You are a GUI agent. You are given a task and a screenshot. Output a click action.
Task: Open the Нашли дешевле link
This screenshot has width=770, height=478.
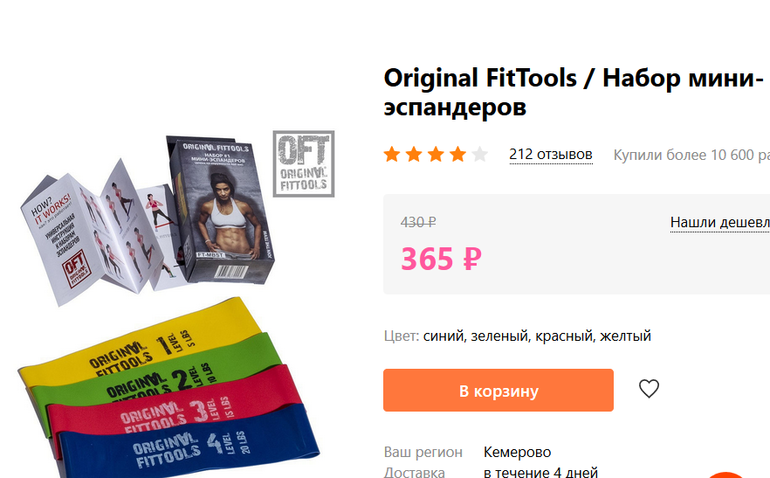click(x=720, y=223)
